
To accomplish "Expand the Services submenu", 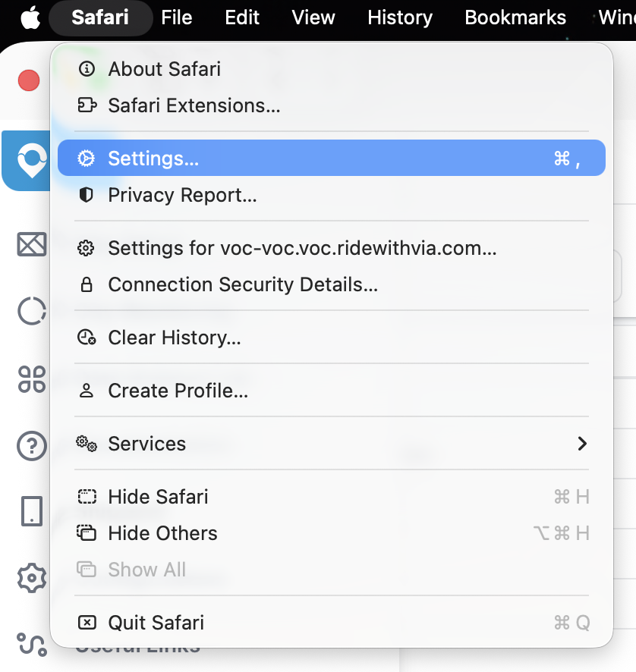I will [332, 444].
